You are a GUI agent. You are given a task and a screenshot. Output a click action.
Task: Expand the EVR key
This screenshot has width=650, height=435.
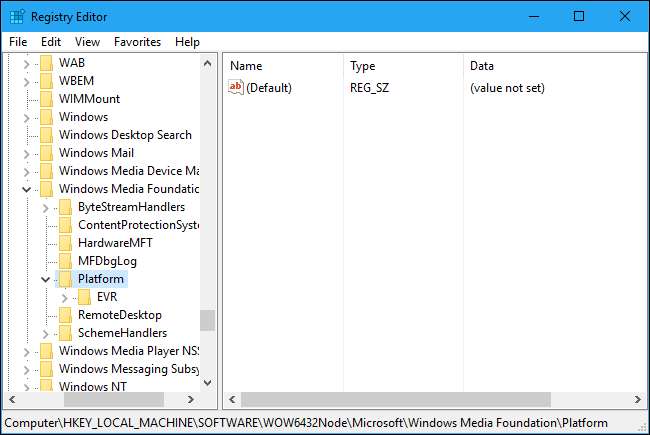pyautogui.click(x=65, y=298)
